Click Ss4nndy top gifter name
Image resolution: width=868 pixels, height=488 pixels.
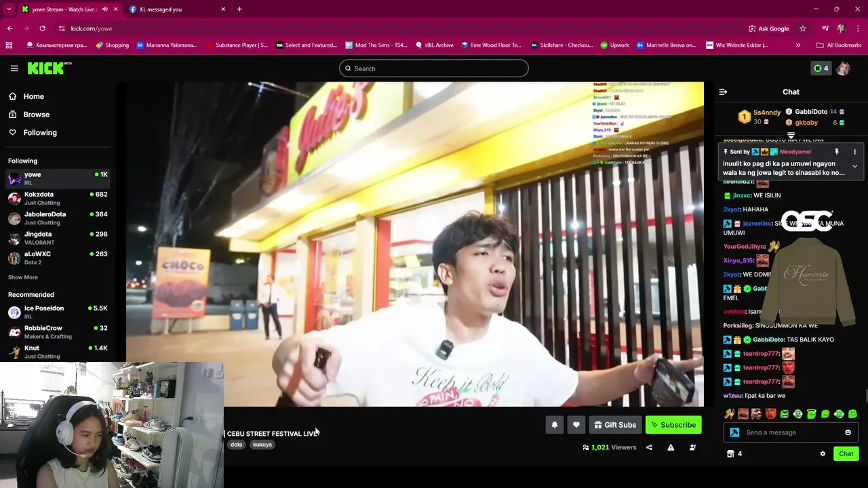pyautogui.click(x=767, y=113)
